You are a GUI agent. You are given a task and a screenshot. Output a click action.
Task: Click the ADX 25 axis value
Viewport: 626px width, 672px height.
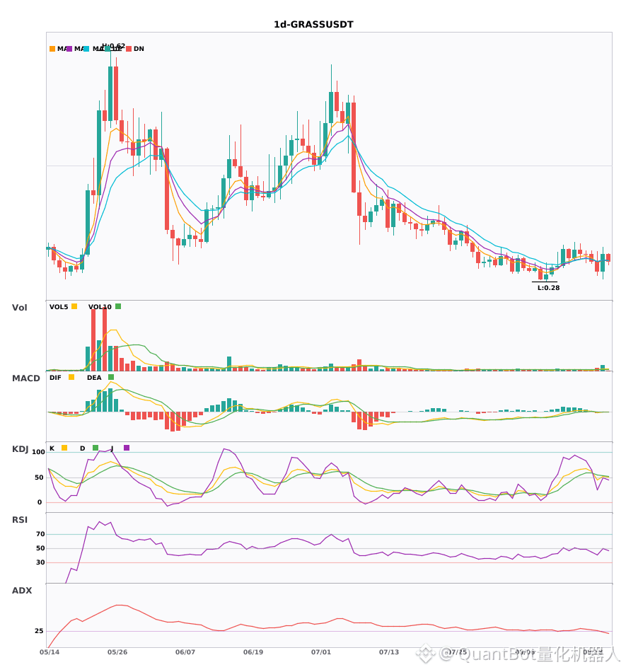[39, 631]
